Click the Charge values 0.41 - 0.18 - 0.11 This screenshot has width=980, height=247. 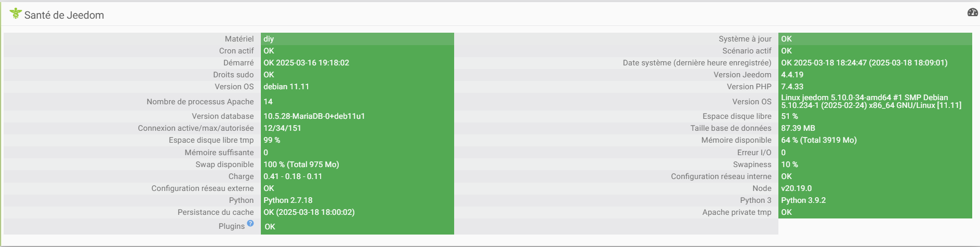(293, 176)
